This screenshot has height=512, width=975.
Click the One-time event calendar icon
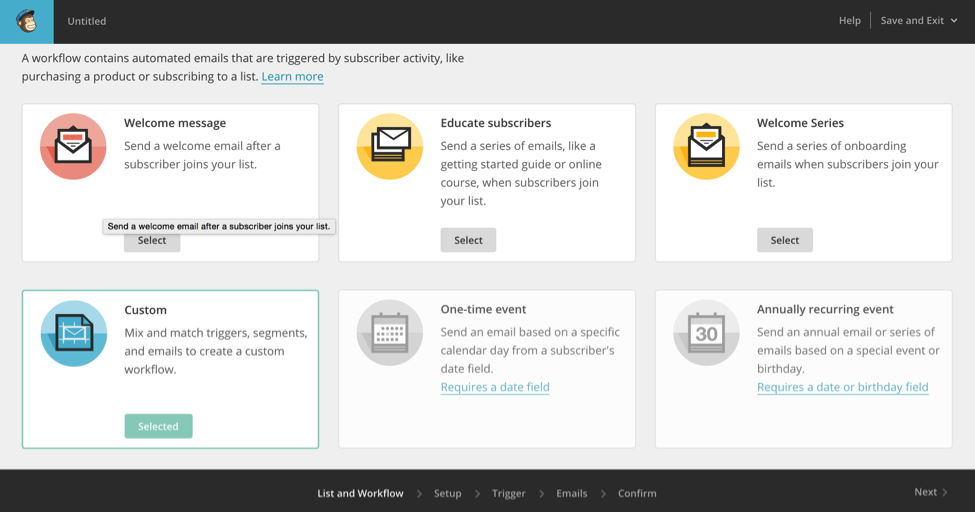point(390,333)
